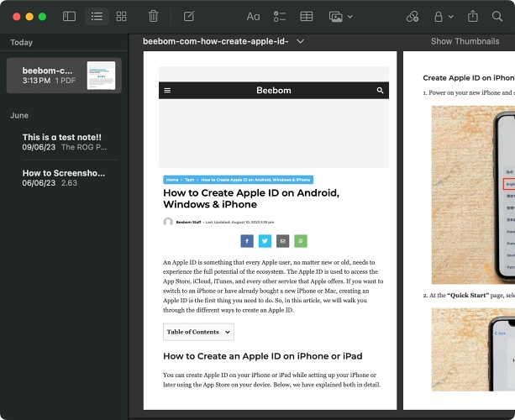Open 'This is a test note!!' note
The image size is (515, 420).
64,142
